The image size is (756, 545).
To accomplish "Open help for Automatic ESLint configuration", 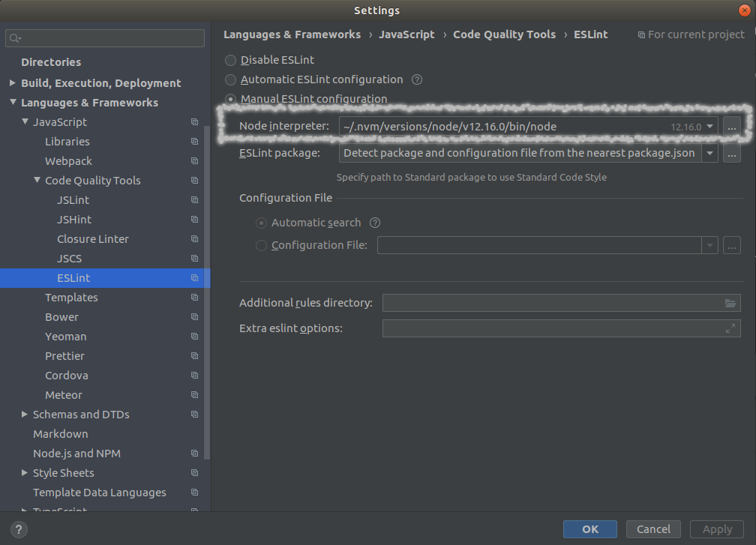I will 417,79.
